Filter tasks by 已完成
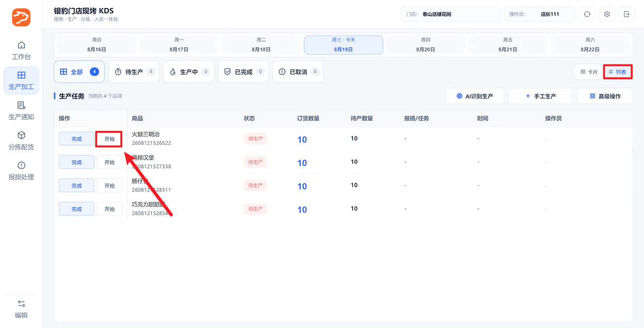The height and width of the screenshot is (328, 644). (244, 72)
